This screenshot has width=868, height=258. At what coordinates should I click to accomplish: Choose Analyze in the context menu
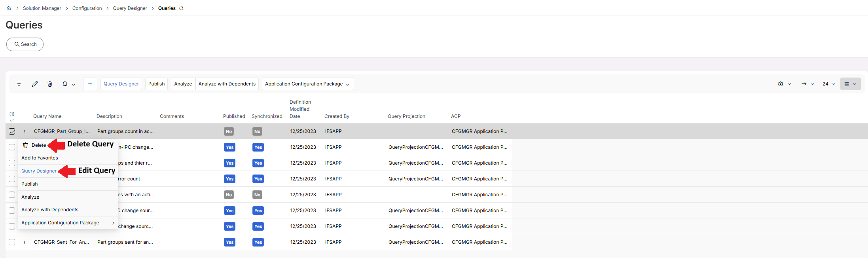pos(30,197)
